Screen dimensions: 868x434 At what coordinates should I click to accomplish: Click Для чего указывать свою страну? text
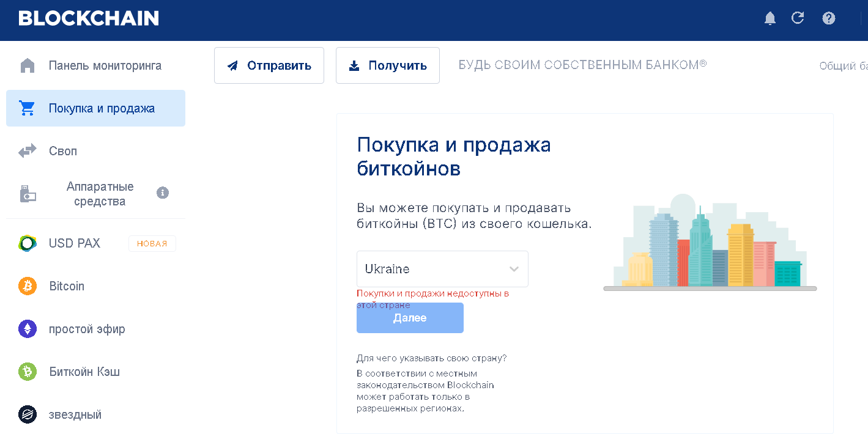432,358
